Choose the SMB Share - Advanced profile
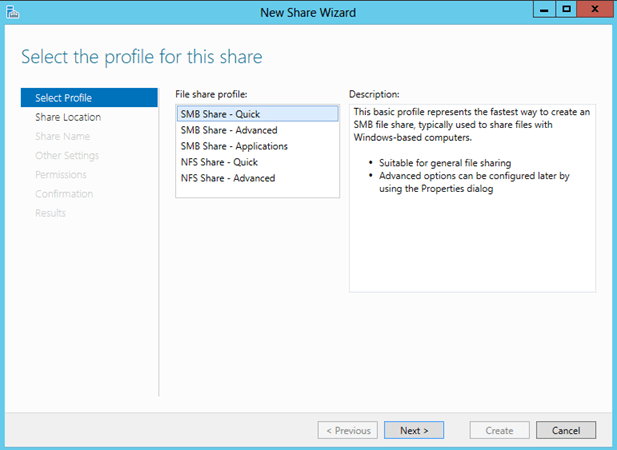 (x=229, y=130)
